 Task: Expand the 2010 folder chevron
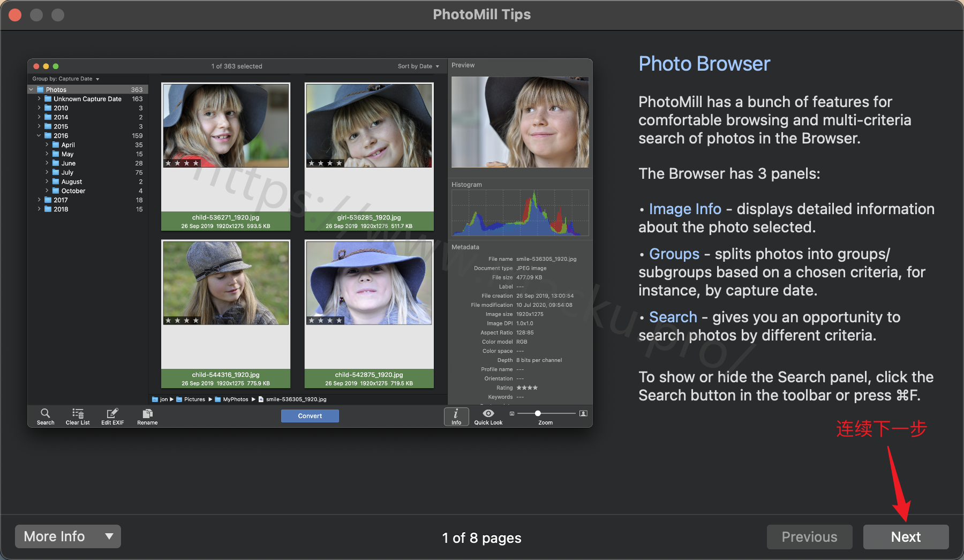pos(39,108)
